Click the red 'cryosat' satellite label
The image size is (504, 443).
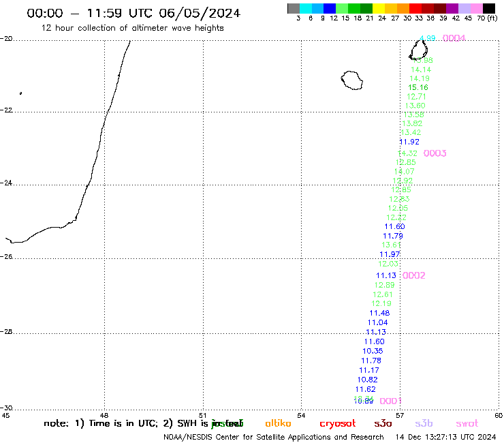(x=338, y=423)
